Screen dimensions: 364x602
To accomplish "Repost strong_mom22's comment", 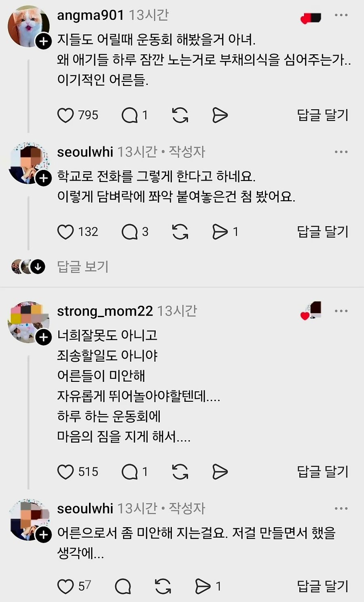I will click(180, 472).
